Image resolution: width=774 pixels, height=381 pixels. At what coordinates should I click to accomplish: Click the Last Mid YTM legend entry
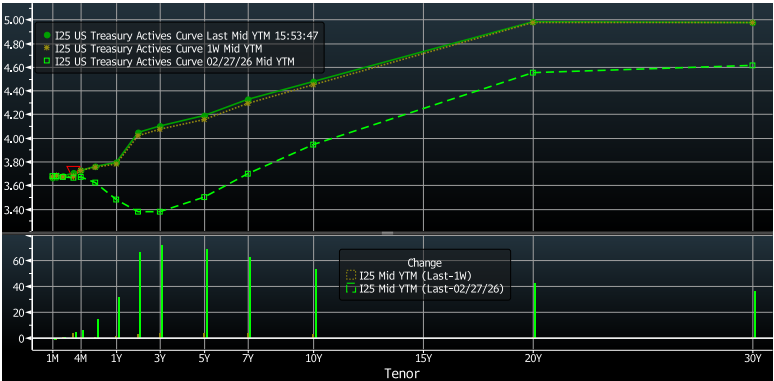tap(181, 36)
